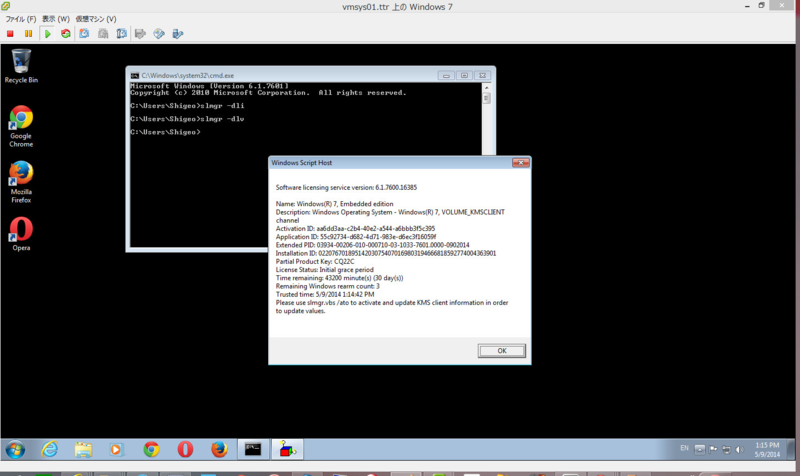Click the greyed floppy device toolbar icon
This screenshot has width=800, height=476.
pyautogui.click(x=140, y=34)
